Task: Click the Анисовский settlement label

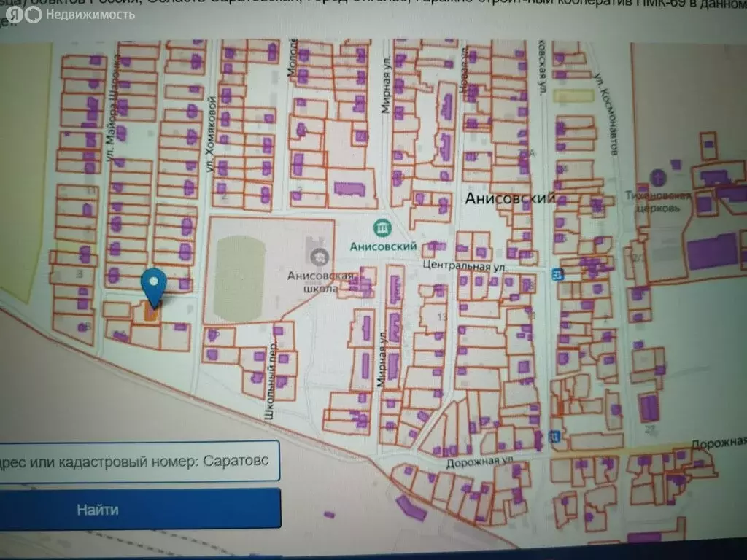Action: pyautogui.click(x=510, y=198)
